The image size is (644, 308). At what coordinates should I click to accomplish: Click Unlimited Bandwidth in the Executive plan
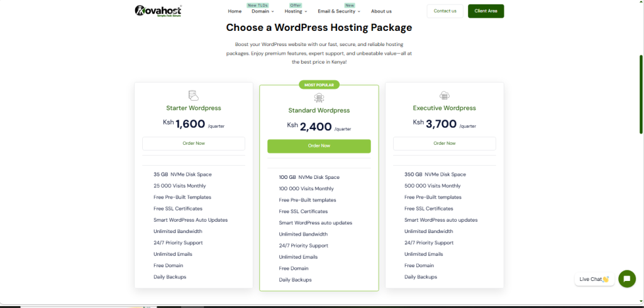point(429,232)
